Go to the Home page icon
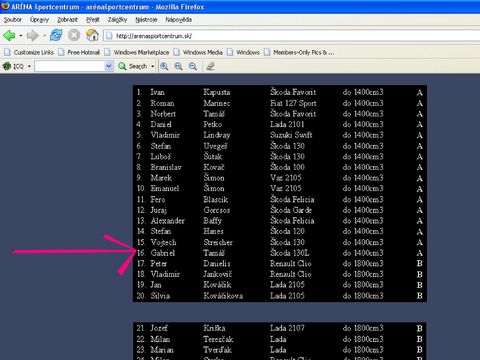 (92, 35)
